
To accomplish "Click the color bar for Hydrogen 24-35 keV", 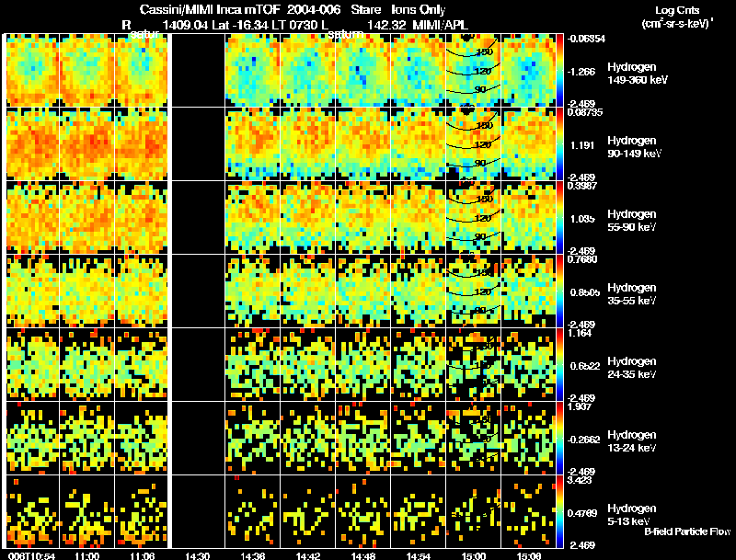I will [559, 364].
